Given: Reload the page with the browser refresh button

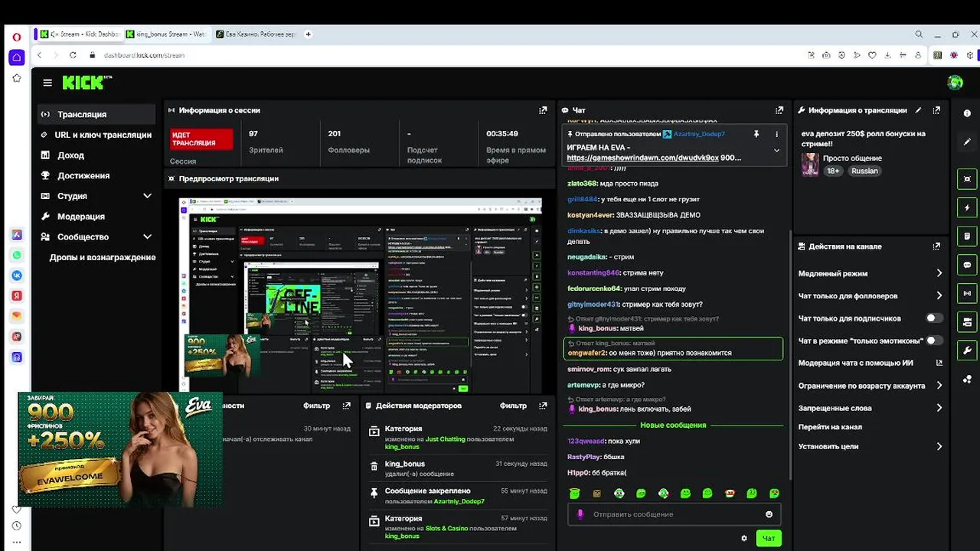Looking at the screenshot, I should point(73,55).
